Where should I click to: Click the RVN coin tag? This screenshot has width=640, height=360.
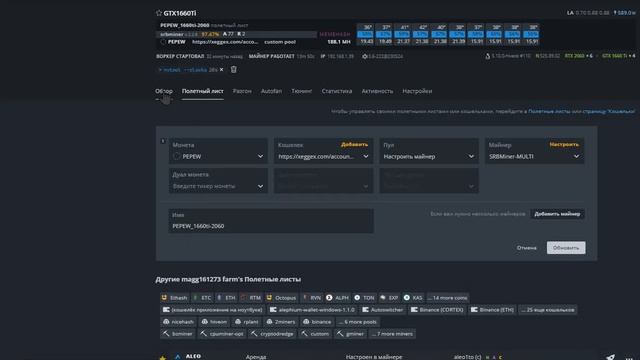(312, 298)
